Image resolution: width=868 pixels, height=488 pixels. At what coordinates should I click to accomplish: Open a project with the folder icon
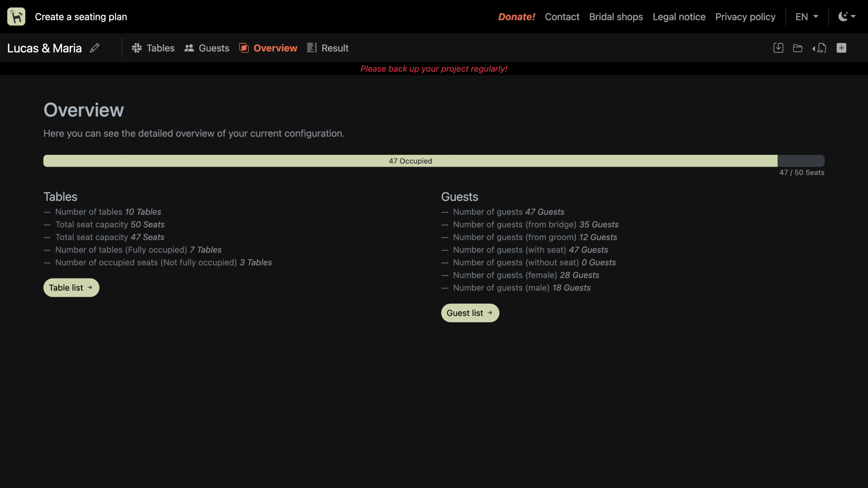[797, 48]
